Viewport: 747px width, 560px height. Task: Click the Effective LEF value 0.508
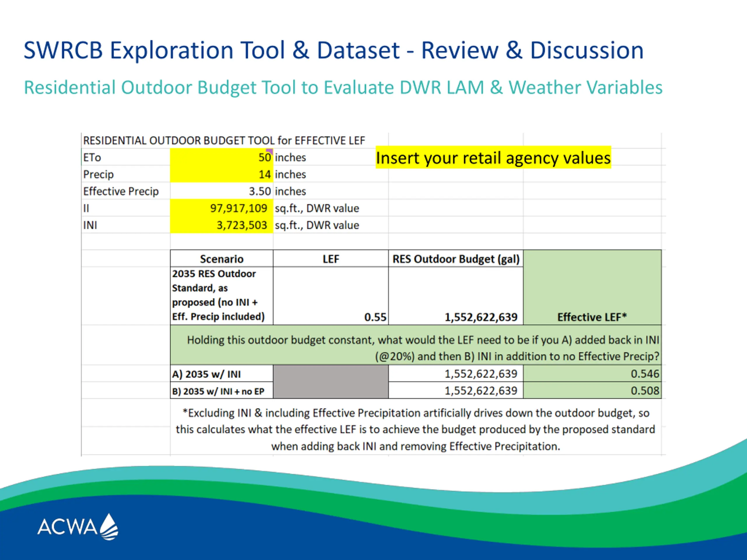click(x=592, y=391)
